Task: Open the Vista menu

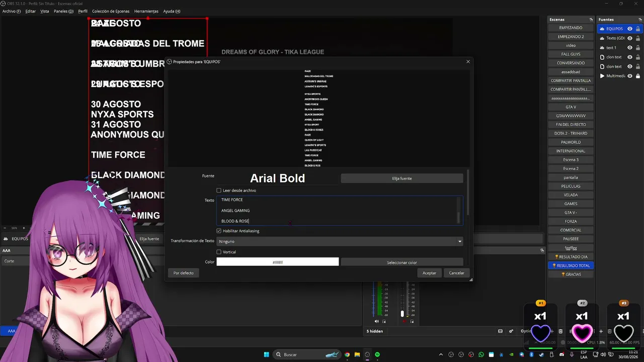Action: (x=45, y=11)
